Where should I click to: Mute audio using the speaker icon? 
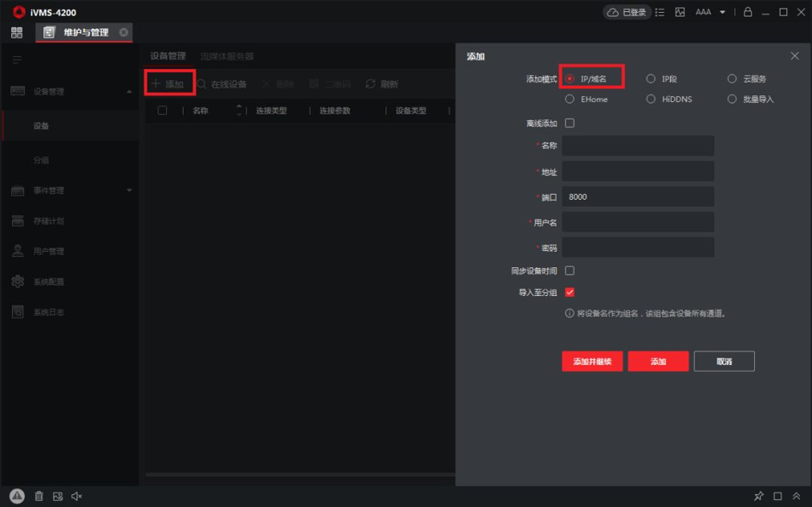click(77, 496)
